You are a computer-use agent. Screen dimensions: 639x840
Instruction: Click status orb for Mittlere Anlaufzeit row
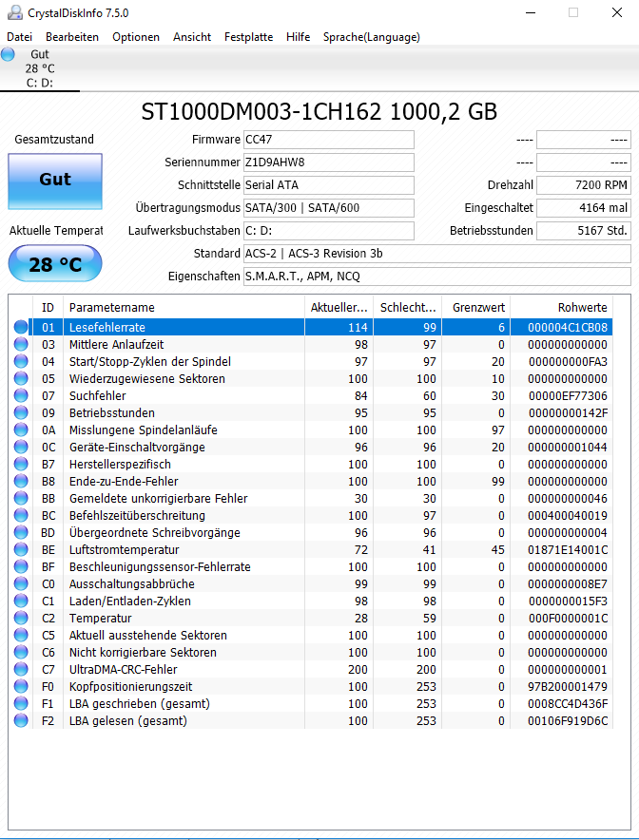[21, 344]
